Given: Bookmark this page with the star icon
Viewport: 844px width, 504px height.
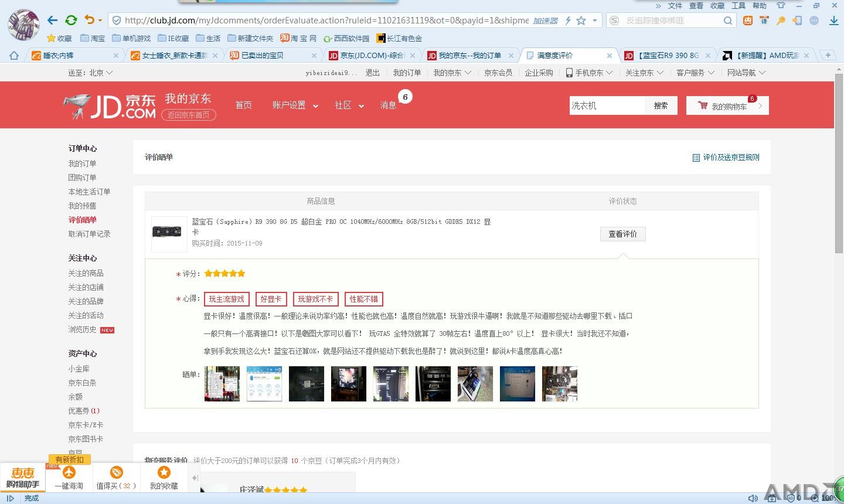Looking at the screenshot, I should click(581, 21).
